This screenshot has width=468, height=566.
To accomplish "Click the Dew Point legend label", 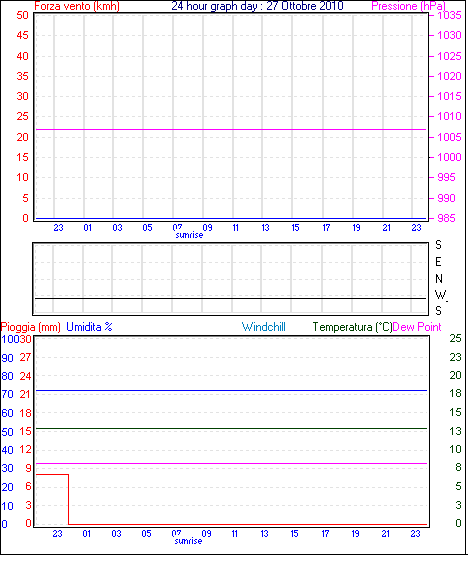I will tap(417, 327).
